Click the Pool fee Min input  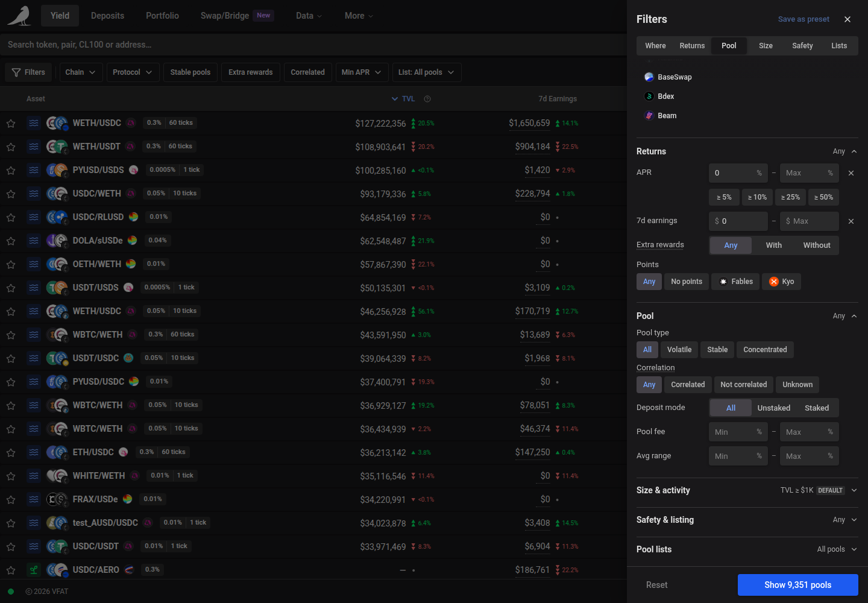[x=738, y=432]
